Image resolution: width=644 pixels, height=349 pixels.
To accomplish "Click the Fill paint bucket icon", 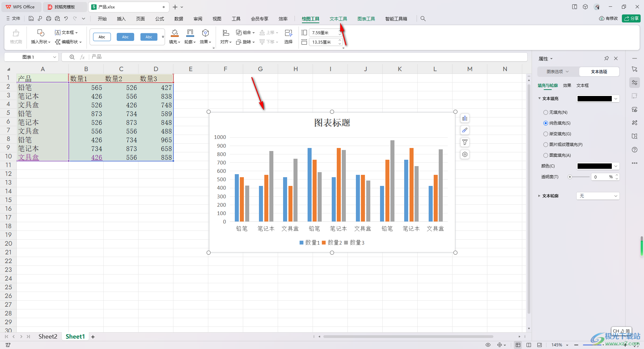I will [175, 33].
